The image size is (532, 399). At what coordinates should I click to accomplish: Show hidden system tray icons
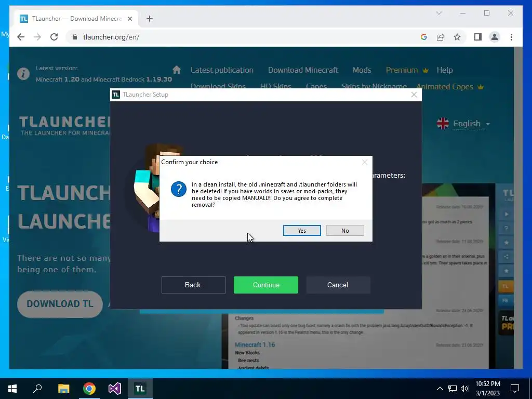[x=440, y=389]
